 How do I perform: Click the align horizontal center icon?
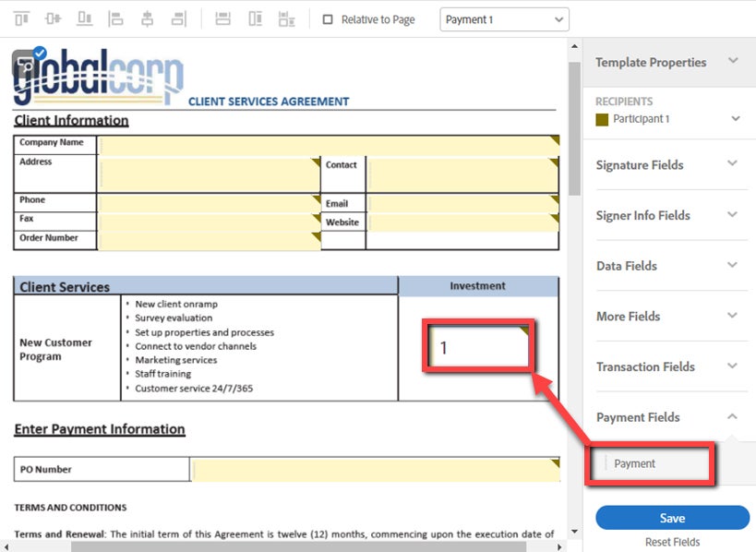coord(147,19)
